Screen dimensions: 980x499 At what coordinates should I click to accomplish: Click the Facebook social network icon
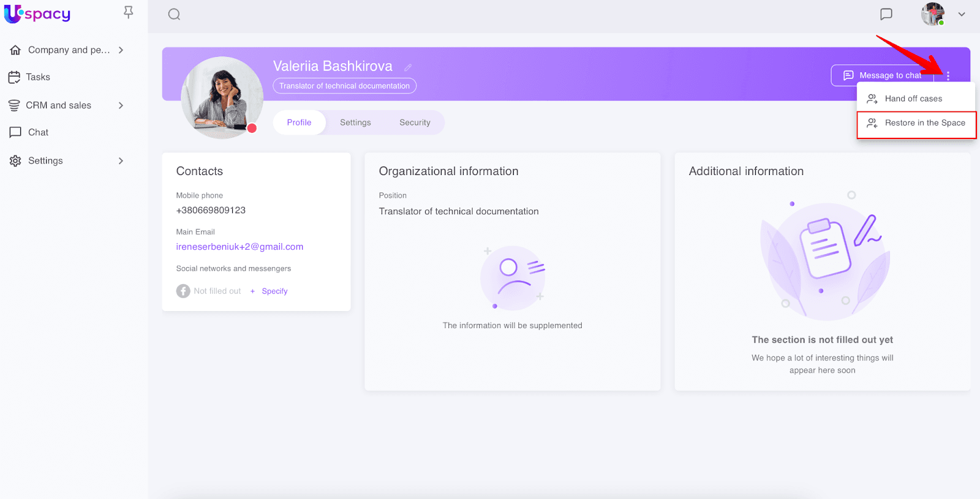pos(183,291)
